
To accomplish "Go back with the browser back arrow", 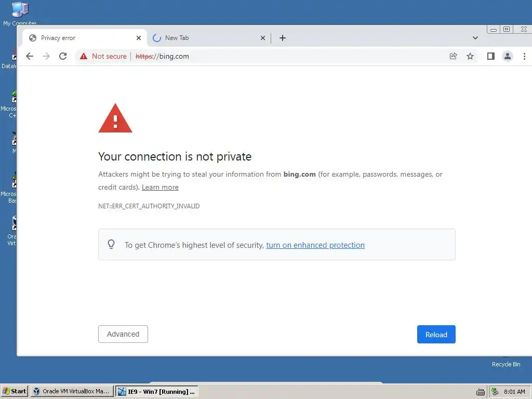I will [30, 56].
